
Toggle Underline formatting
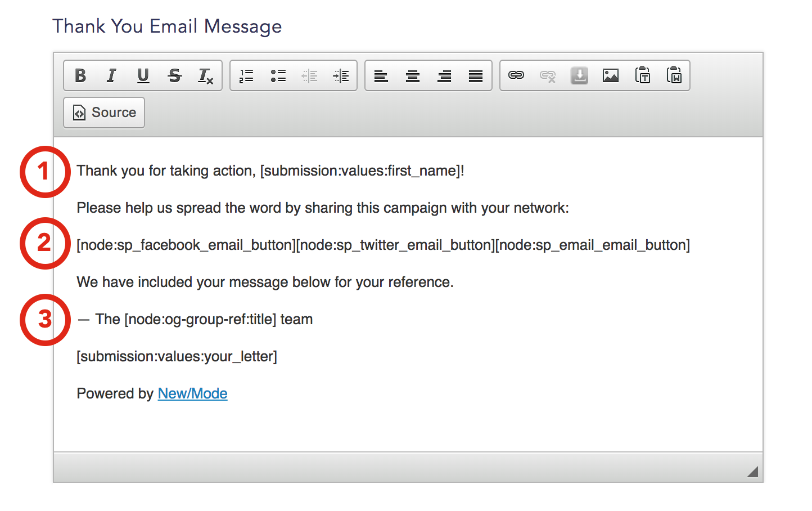tap(143, 75)
